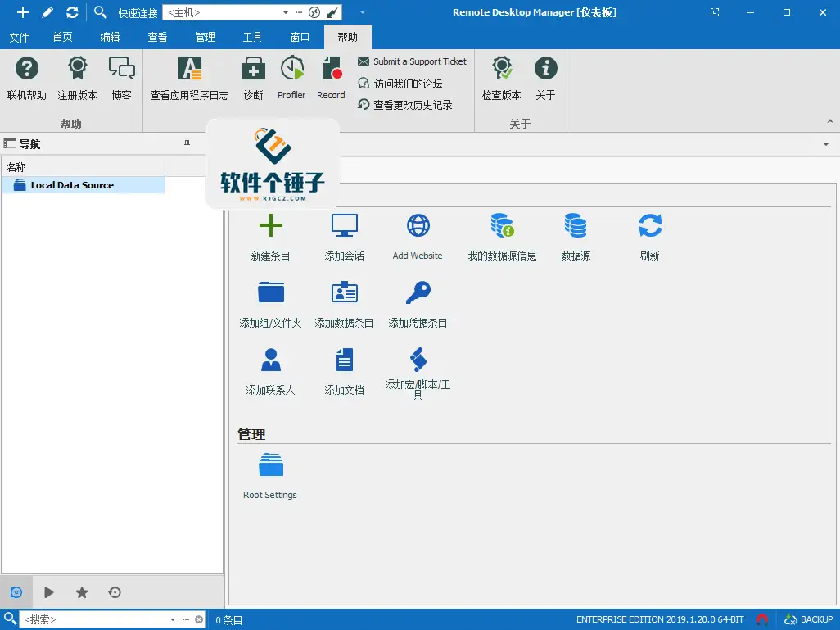Click the plus icon in title bar
The width and height of the screenshot is (840, 630).
(22, 12)
